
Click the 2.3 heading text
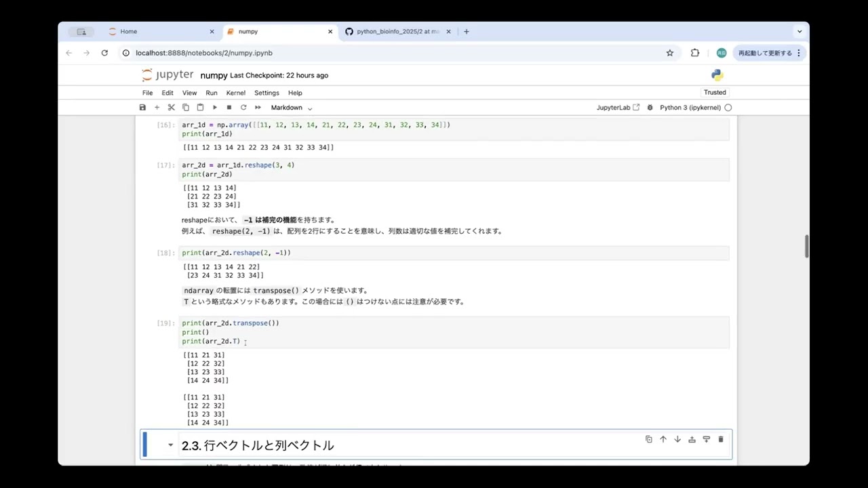(x=258, y=445)
